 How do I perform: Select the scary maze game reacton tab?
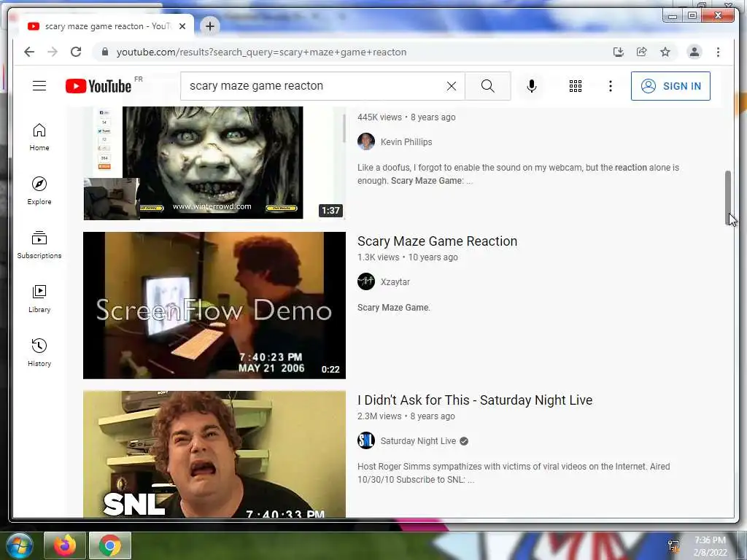click(x=107, y=26)
